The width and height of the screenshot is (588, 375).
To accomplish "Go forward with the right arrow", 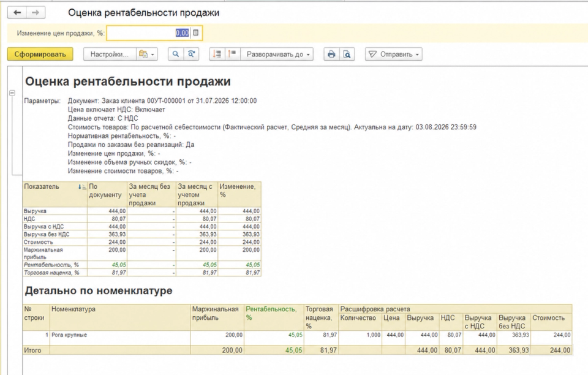I will coord(36,13).
